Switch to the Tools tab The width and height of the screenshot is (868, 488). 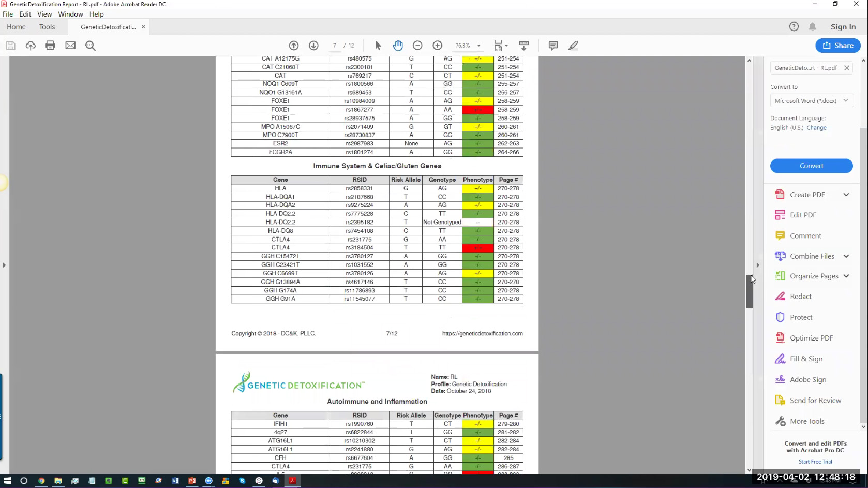click(x=47, y=27)
